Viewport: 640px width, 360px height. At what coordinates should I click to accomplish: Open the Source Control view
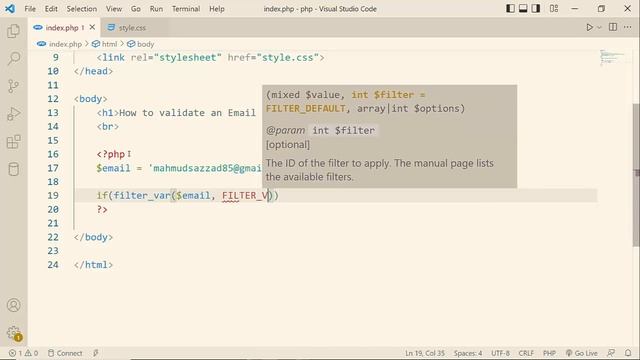(13, 86)
